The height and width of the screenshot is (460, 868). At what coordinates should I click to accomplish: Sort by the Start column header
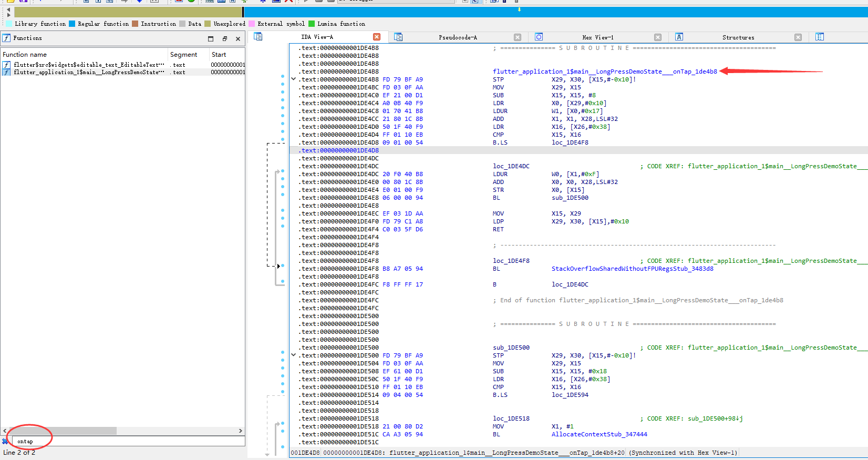(x=227, y=54)
